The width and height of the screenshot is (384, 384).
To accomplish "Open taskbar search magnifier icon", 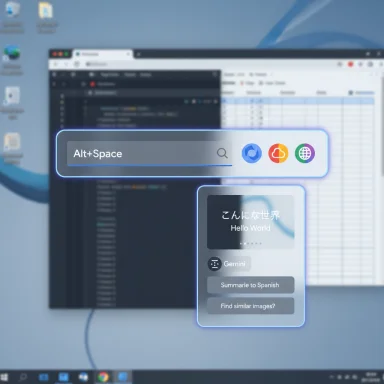I will click(23, 377).
